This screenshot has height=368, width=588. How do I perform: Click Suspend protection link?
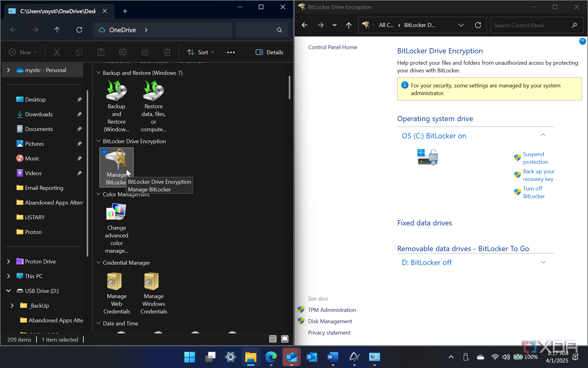click(x=535, y=158)
